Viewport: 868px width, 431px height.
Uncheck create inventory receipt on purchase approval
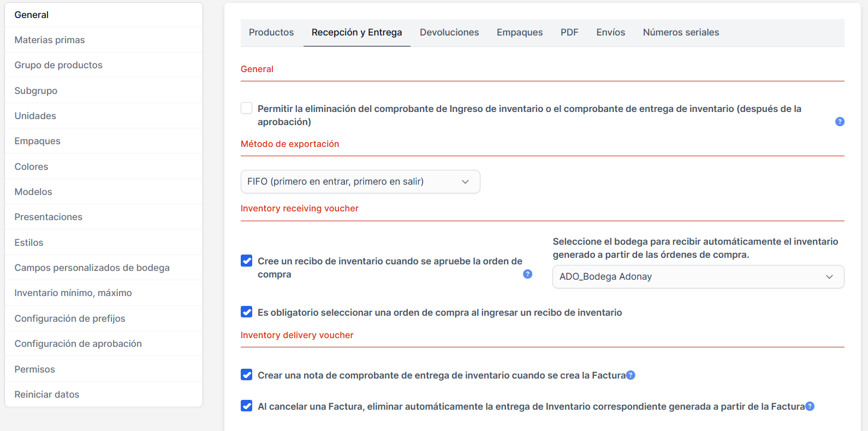[x=247, y=261]
